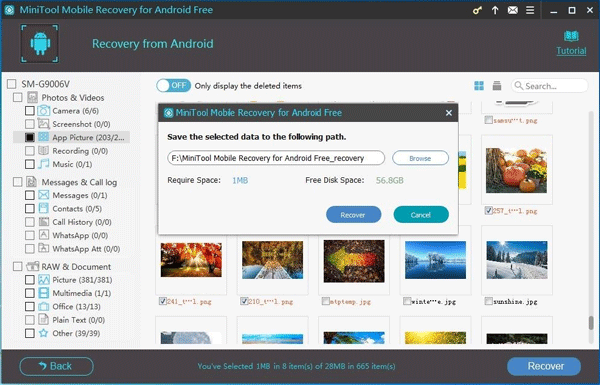Screen dimensions: 600x385
Task: Cancel the save path dialog
Action: (x=421, y=215)
